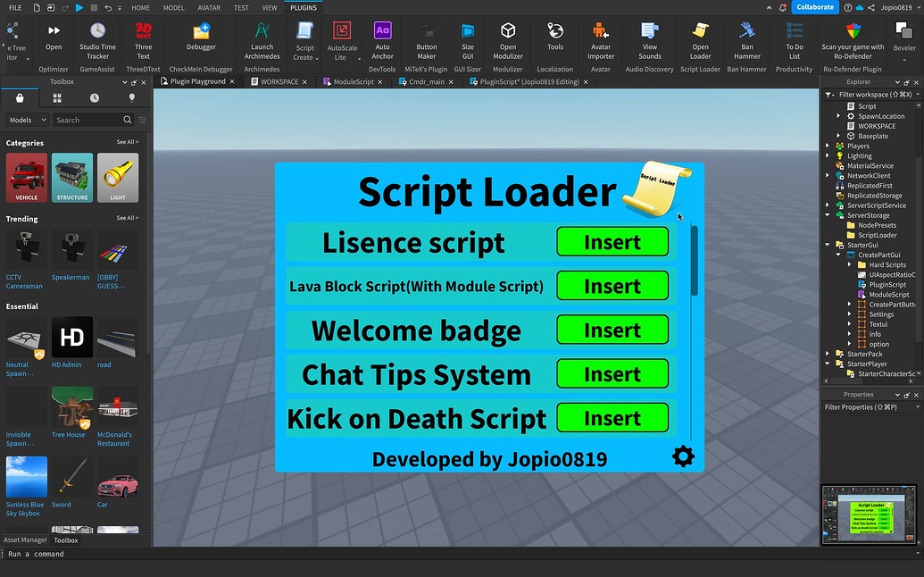Click the Script Loader list scrollbar
Screen dimensions: 924x577
695,262
